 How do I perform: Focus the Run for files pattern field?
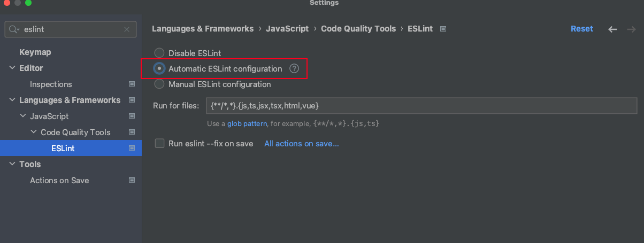421,106
